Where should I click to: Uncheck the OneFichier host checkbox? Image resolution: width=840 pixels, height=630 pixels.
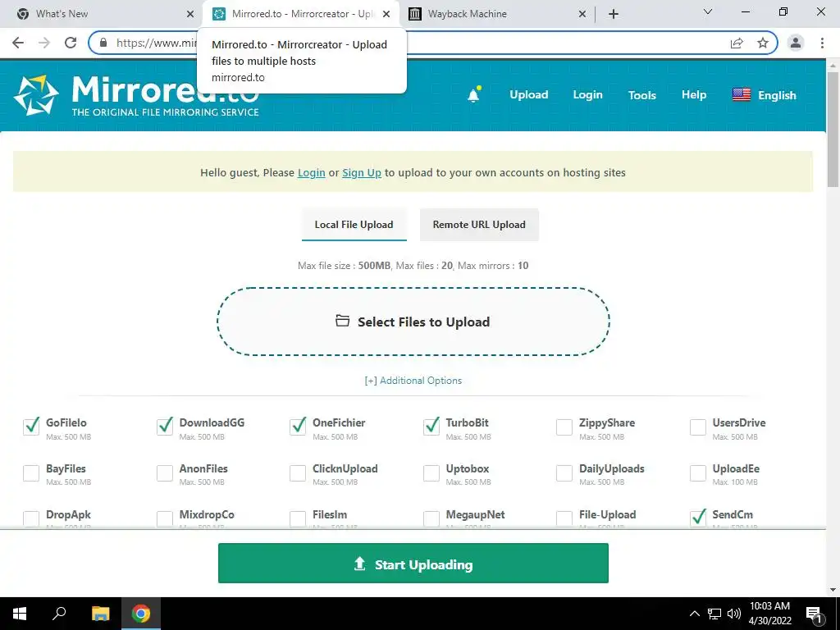(x=298, y=427)
